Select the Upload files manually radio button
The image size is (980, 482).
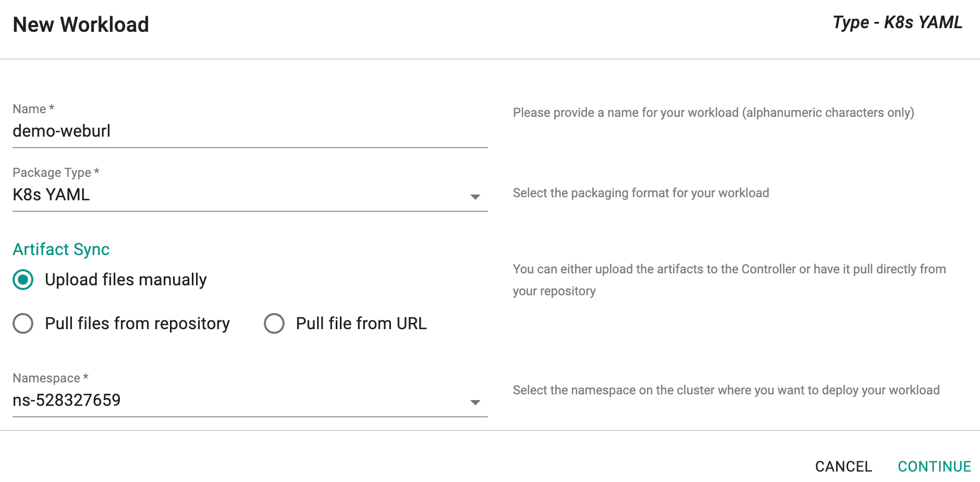[x=23, y=280]
